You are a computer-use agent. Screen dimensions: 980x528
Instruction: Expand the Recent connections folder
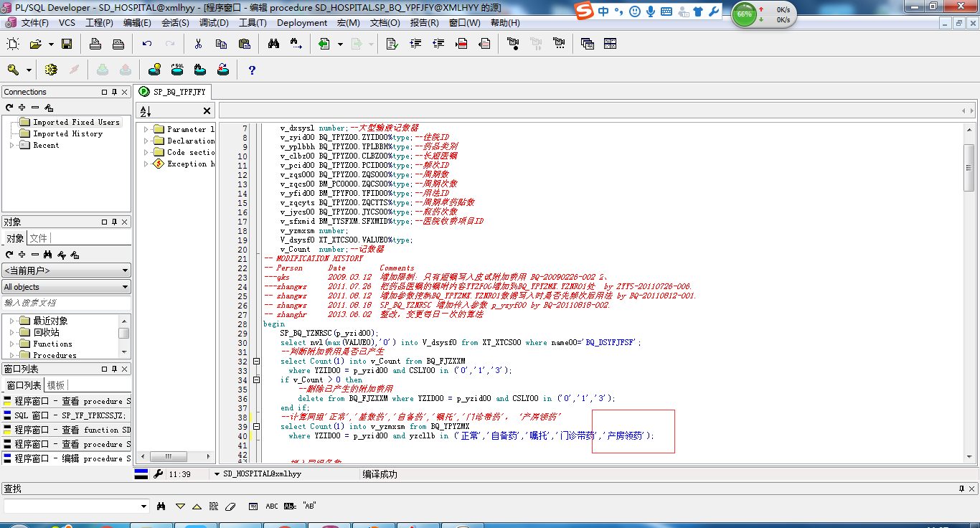coord(12,145)
